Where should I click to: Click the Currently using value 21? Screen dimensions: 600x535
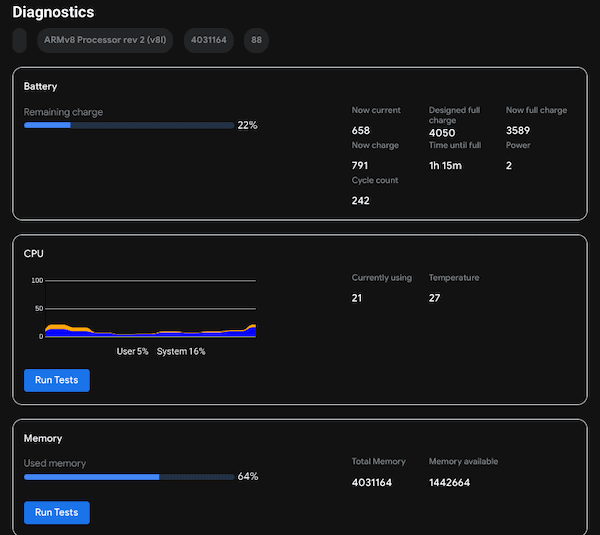358,298
